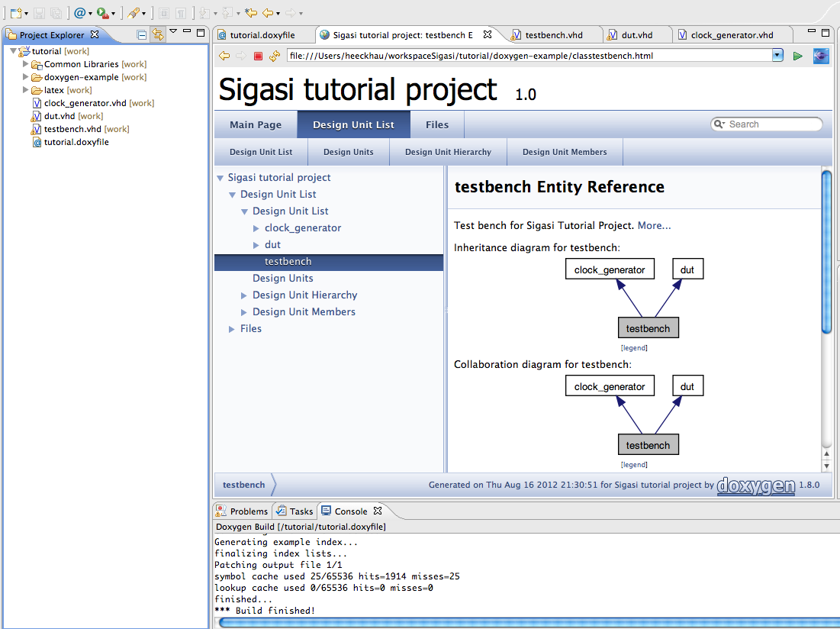This screenshot has width=840, height=629.
Task: Switch to testbench.vhd editor tab
Action: (x=554, y=35)
